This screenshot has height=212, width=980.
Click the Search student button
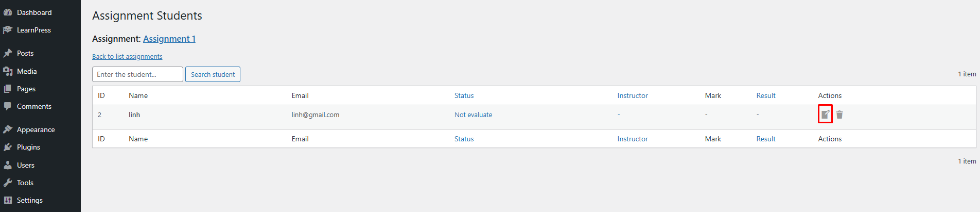click(213, 74)
